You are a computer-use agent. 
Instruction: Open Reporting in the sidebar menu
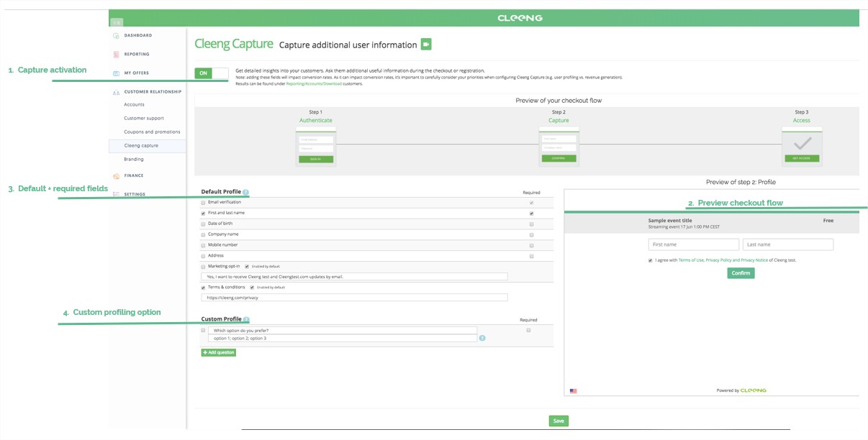pos(137,54)
